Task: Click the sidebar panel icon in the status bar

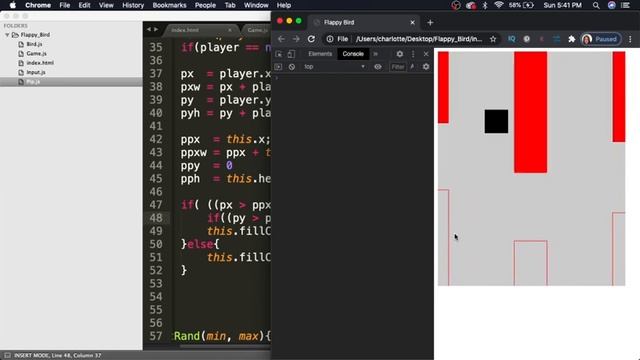Action: click(7, 355)
